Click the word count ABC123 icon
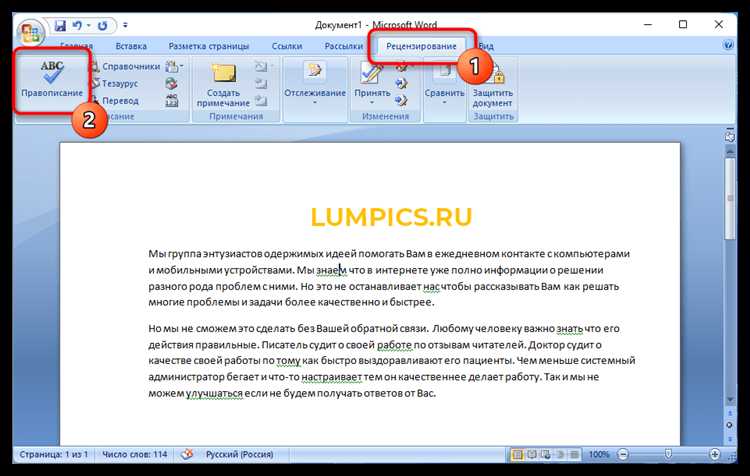This screenshot has width=750, height=476. [x=171, y=100]
